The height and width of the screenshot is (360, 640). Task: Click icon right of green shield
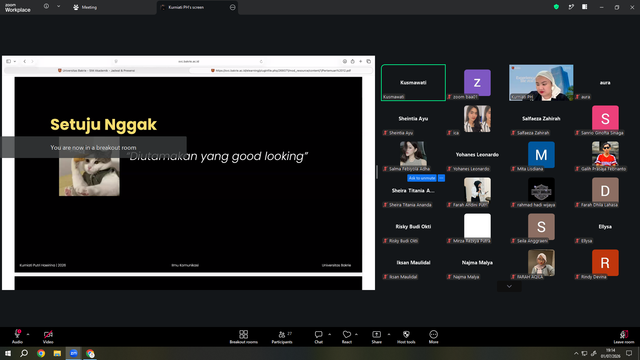point(571,7)
